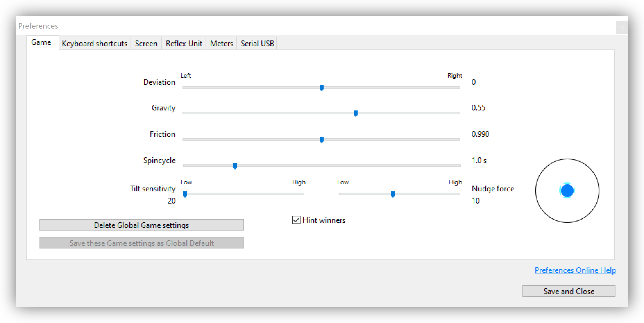The image size is (644, 323).
Task: Click the Friction value 0.990
Action: 480,134
